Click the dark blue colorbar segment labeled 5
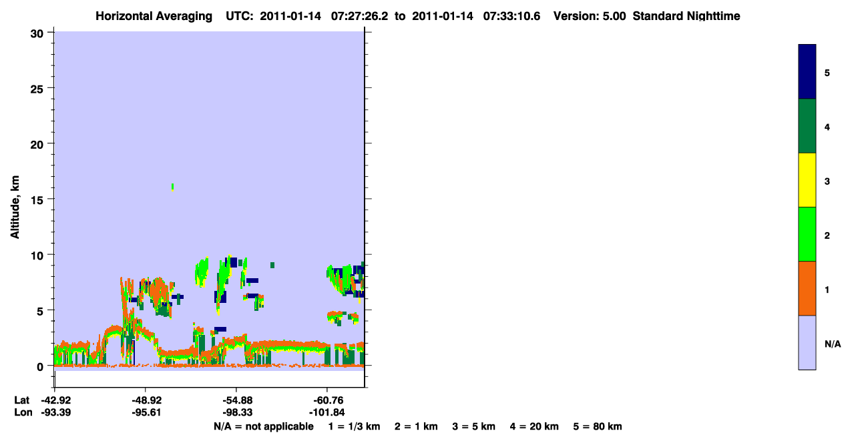This screenshot has height=445, width=868. pos(807,72)
